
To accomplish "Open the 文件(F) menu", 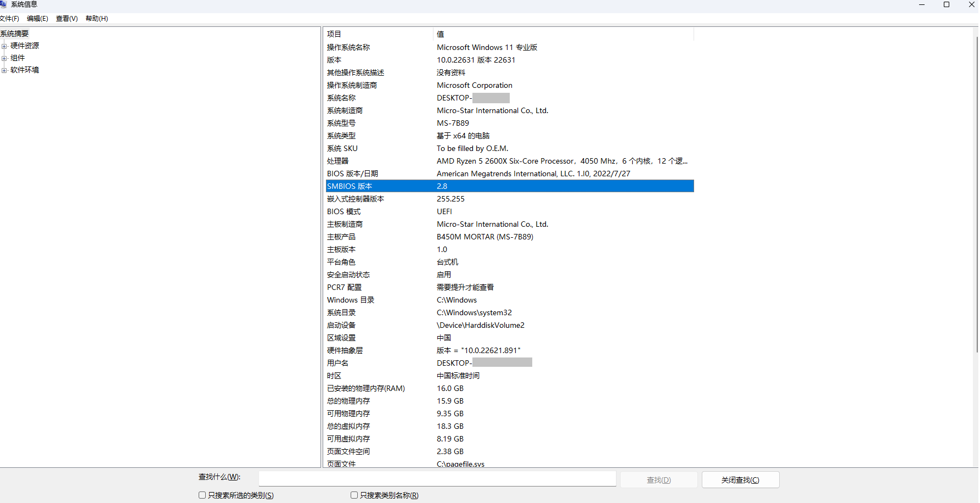I will [10, 18].
